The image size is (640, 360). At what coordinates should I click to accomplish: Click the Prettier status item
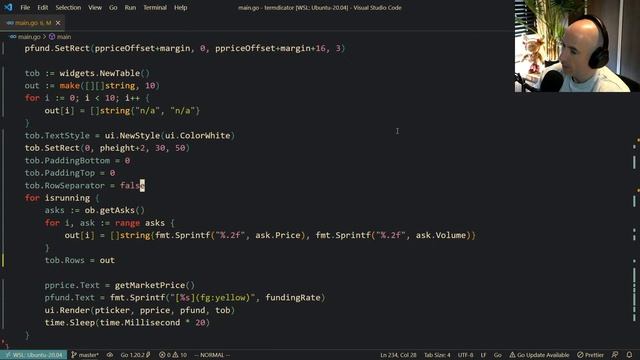click(x=590, y=355)
